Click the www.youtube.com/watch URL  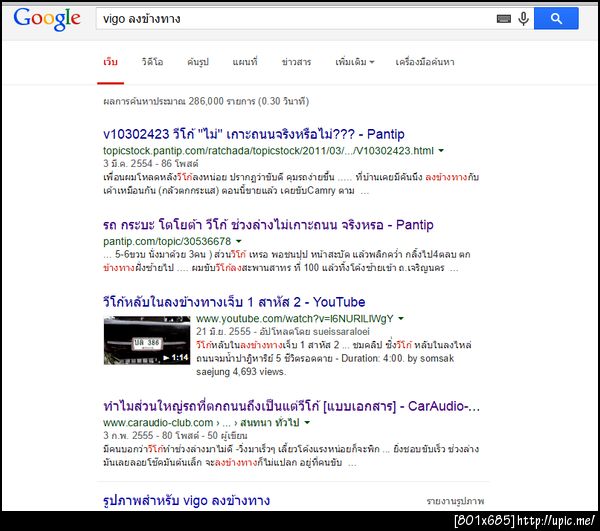coord(295,319)
